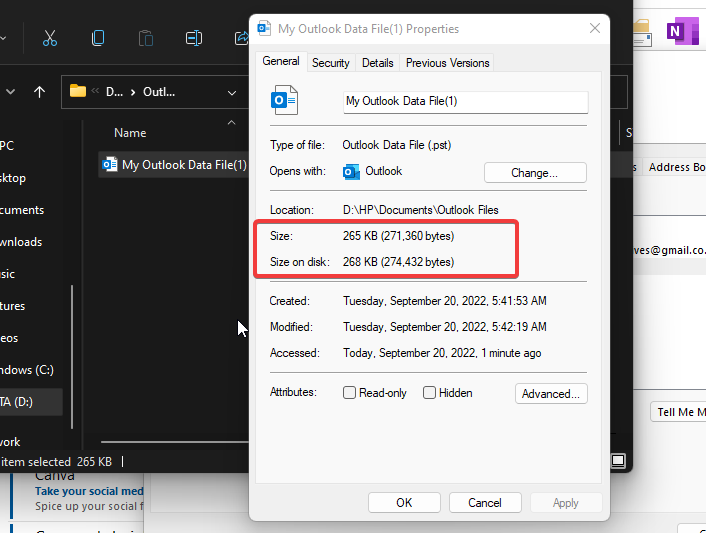Click the OK button
The height and width of the screenshot is (533, 706).
(x=404, y=502)
